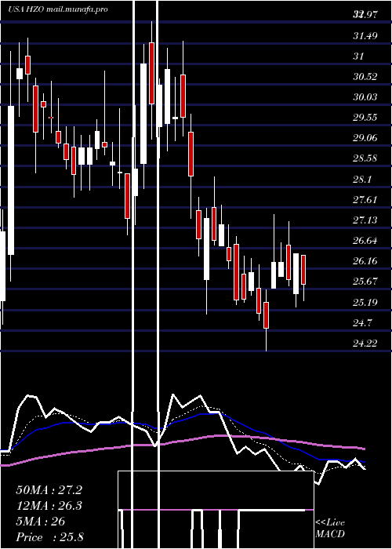
Task: Click the 25.19 price axis label
Action: 365,302
